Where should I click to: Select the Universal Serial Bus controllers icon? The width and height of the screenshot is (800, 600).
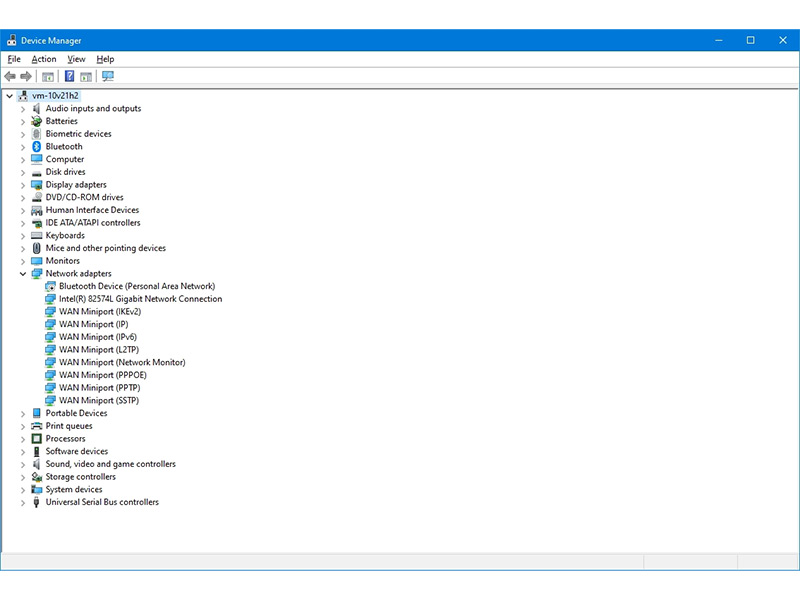point(36,502)
